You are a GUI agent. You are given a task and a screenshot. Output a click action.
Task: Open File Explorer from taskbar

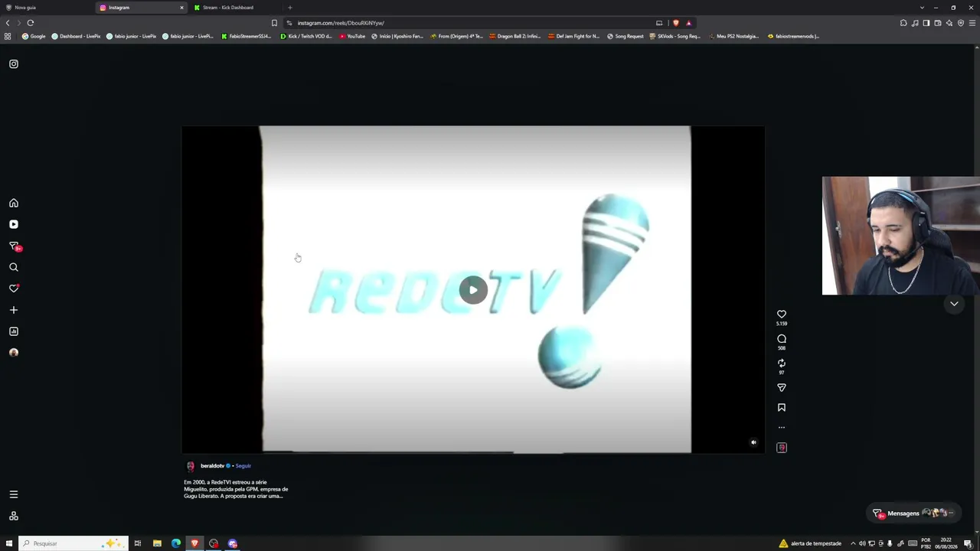tap(157, 543)
